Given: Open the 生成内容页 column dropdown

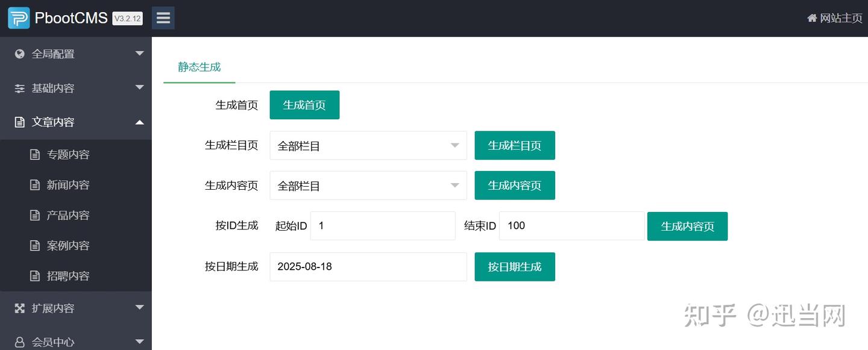Looking at the screenshot, I should click(368, 186).
